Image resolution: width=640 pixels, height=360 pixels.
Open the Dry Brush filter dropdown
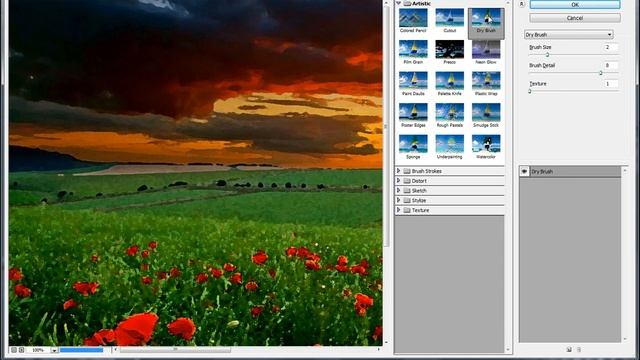[569, 35]
